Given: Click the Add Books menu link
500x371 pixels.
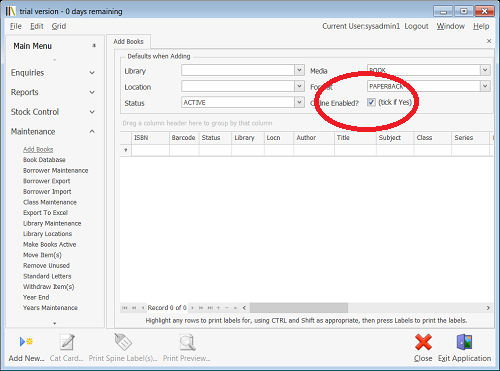Looking at the screenshot, I should (38, 149).
